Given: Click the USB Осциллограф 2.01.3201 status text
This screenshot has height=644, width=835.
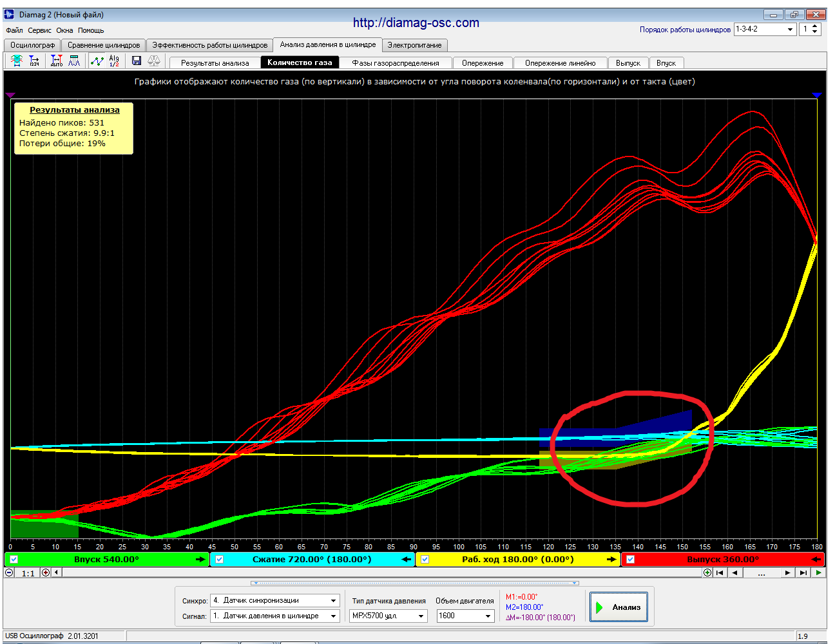Looking at the screenshot, I should tap(52, 636).
